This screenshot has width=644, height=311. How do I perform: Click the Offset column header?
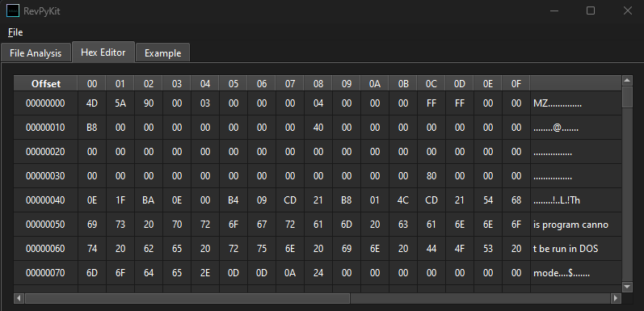45,83
